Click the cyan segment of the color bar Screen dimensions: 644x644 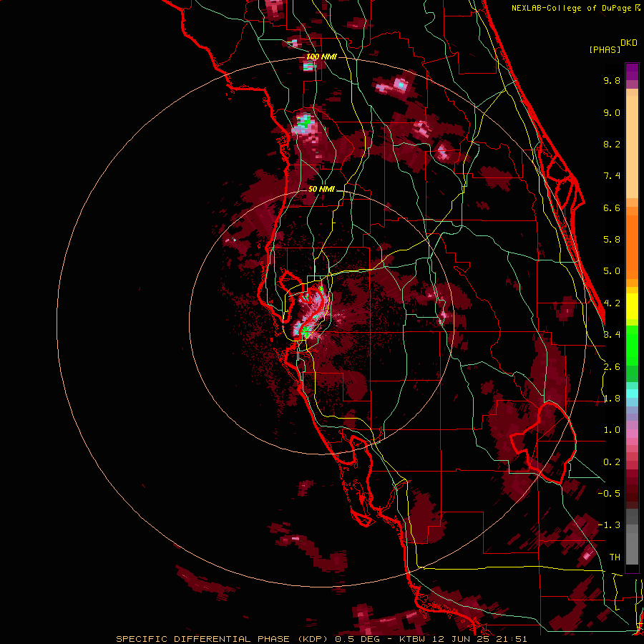point(632,394)
